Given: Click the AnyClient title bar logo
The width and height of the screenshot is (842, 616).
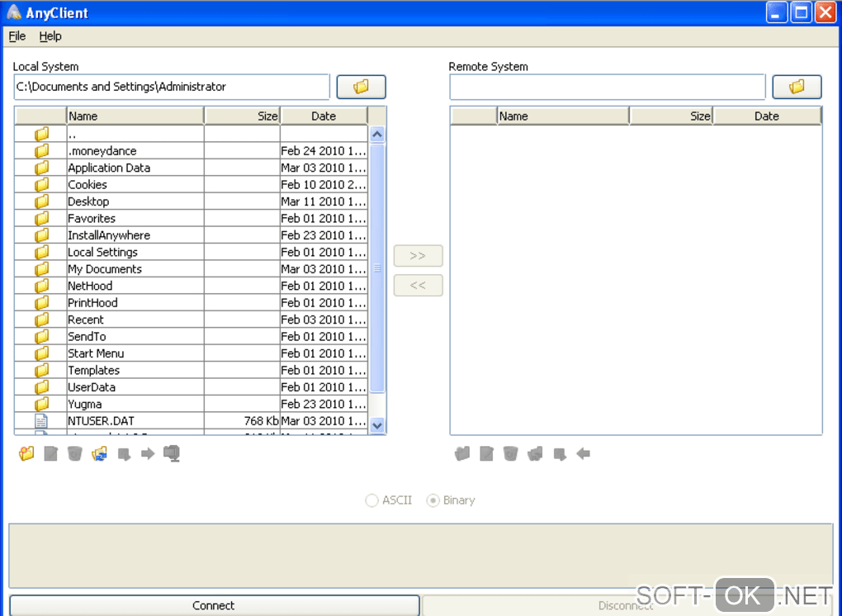Looking at the screenshot, I should point(14,12).
